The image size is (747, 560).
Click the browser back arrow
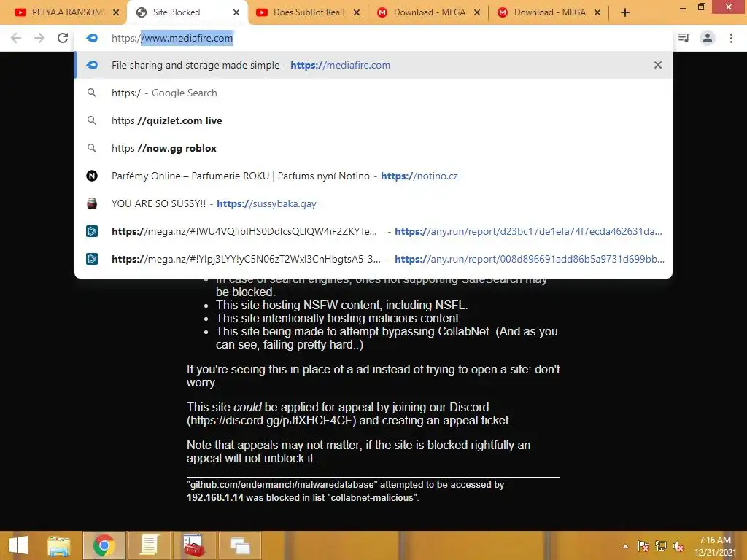point(16,38)
